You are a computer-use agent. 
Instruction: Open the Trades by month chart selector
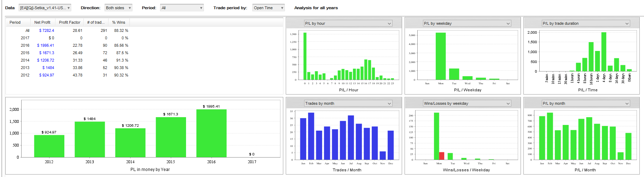348,103
